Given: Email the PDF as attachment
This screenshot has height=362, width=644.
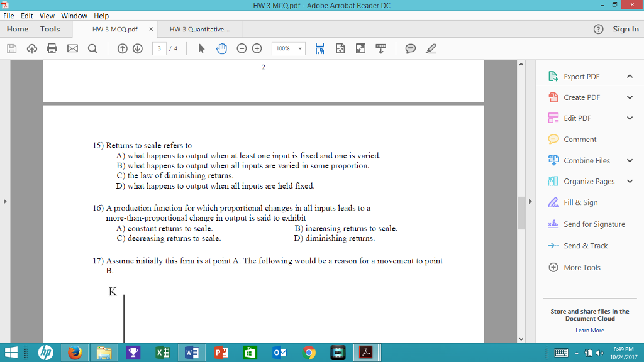Looking at the screenshot, I should (x=72, y=48).
